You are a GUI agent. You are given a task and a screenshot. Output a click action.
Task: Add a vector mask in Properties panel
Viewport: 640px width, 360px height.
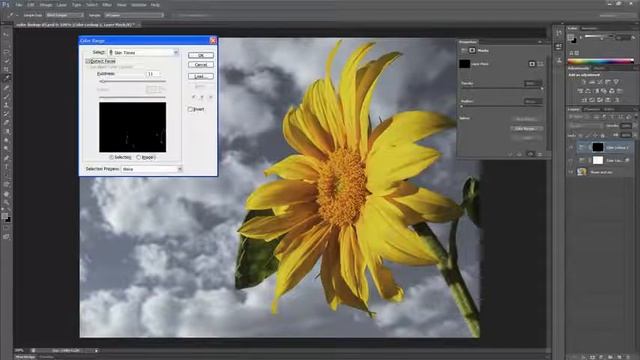click(x=540, y=64)
